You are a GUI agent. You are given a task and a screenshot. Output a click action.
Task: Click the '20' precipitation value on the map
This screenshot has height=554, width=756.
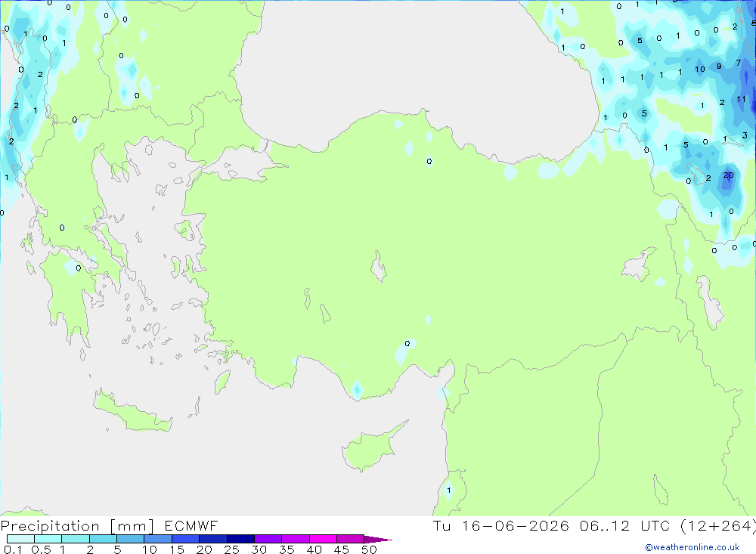coord(728,175)
